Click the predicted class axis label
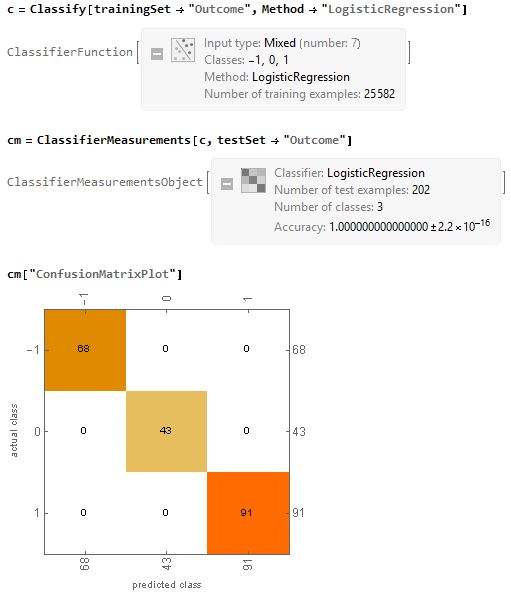This screenshot has height=595, width=511. point(167,585)
